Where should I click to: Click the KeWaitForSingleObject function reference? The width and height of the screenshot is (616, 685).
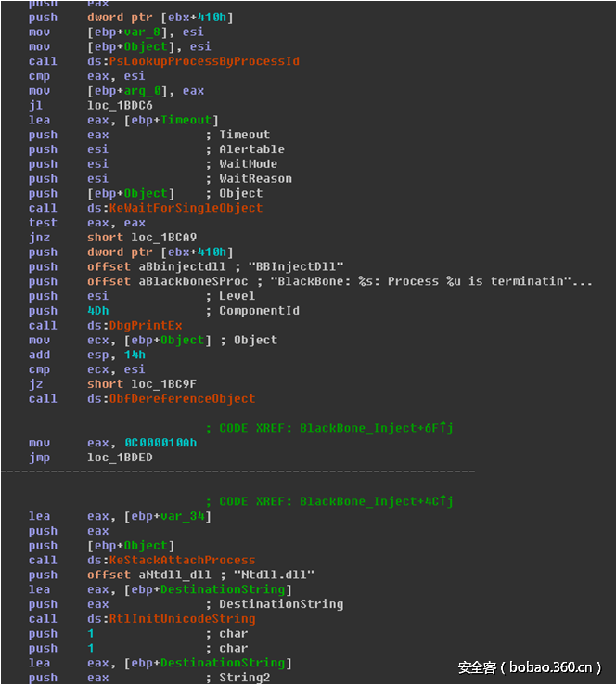pos(186,208)
